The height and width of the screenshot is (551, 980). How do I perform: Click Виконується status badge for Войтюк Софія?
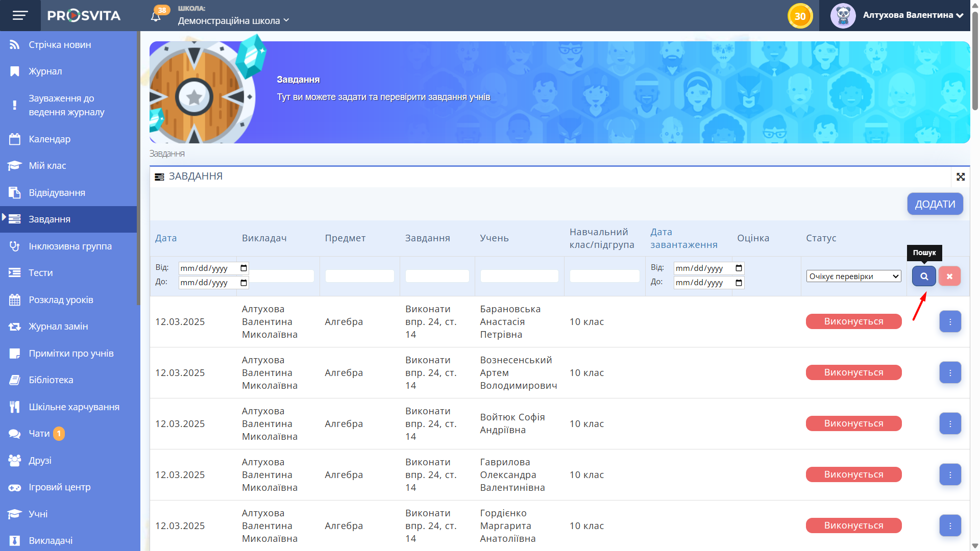tap(853, 423)
